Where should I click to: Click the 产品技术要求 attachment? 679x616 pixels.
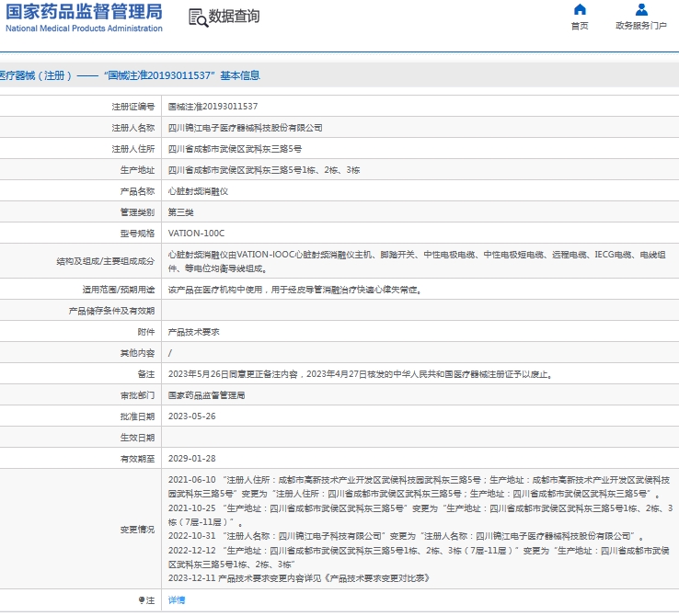click(193, 332)
